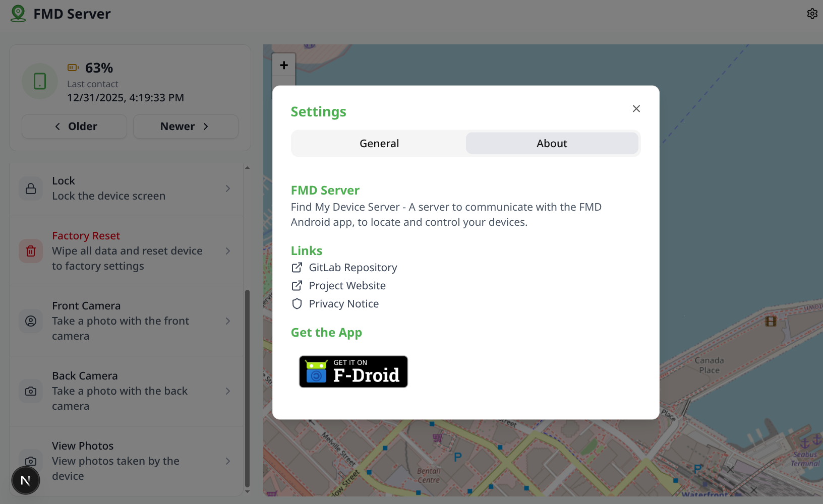The image size is (823, 504).
Task: Click the Factory Reset trash icon
Action: [x=31, y=251]
